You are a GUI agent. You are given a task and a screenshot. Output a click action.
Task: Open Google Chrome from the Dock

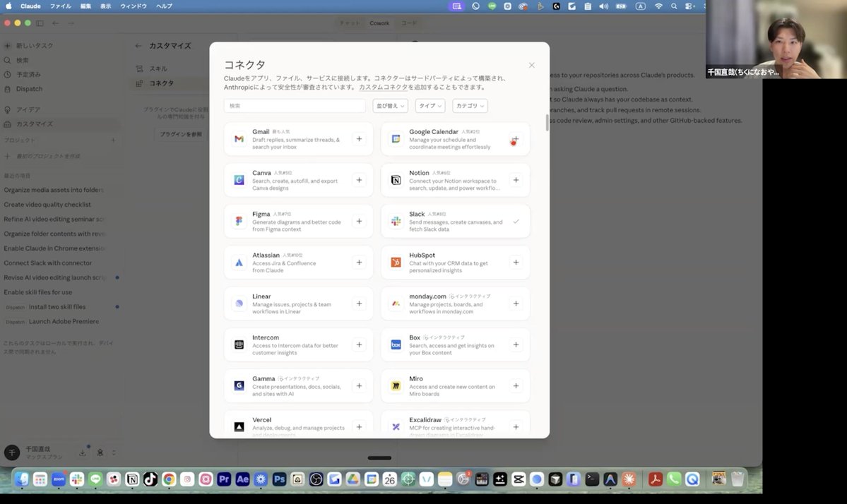tap(169, 479)
